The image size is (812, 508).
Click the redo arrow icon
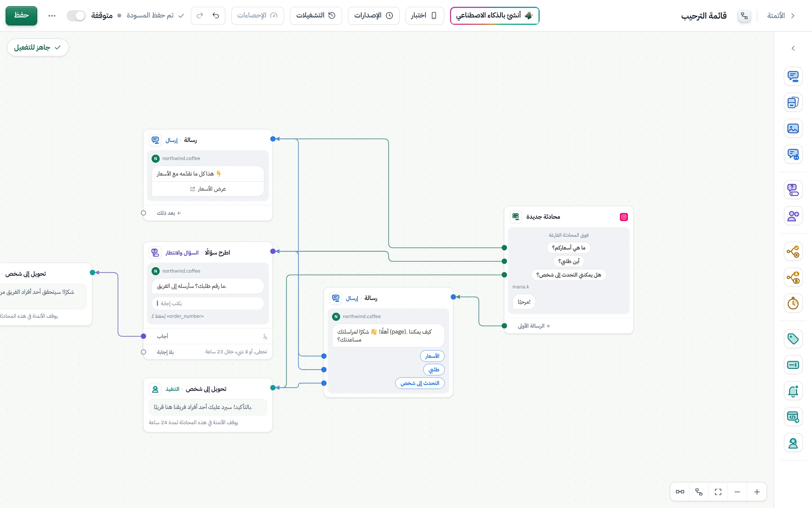tap(200, 16)
